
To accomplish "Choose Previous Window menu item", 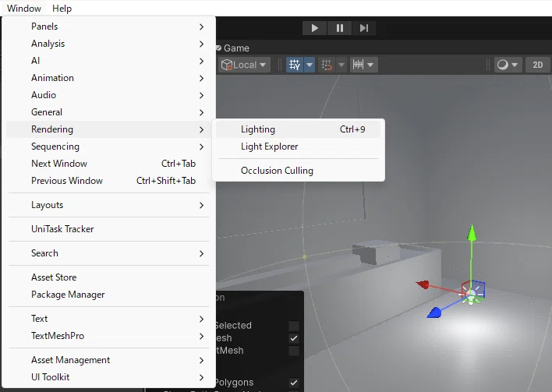I will pos(108,181).
